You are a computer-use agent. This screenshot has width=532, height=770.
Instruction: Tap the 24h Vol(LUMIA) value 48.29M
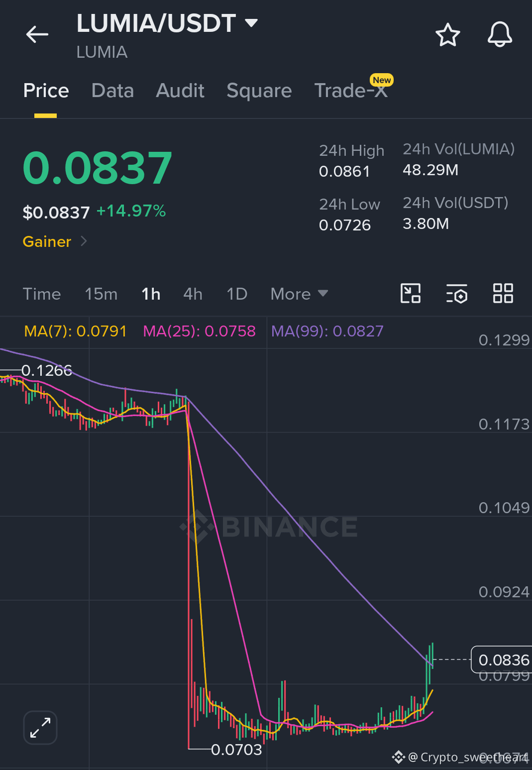430,170
